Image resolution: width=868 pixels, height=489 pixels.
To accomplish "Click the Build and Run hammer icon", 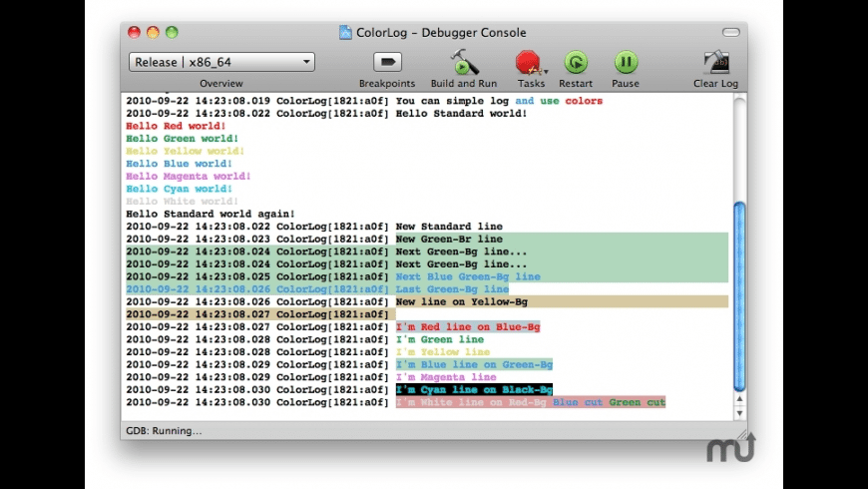I will (464, 62).
